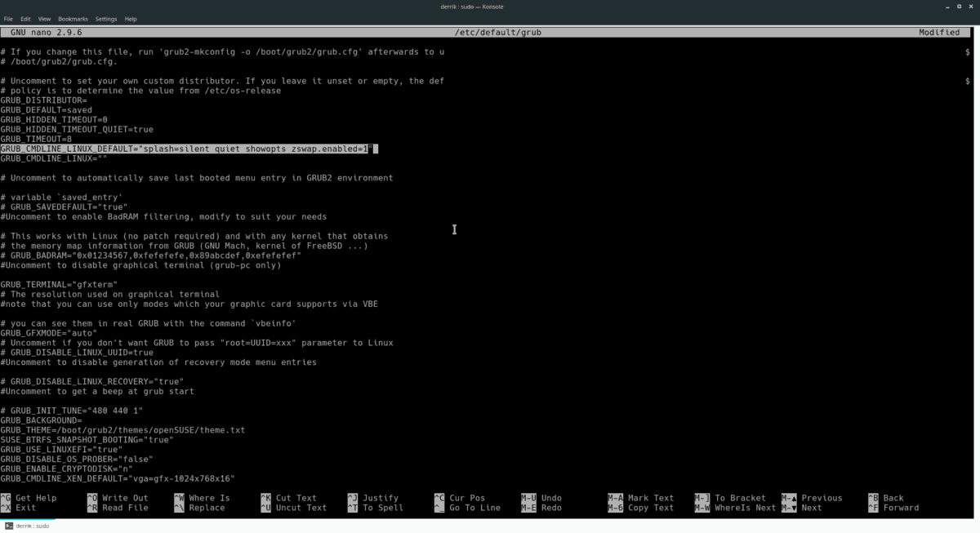Click the GRUB_BADRAM line

coord(151,255)
